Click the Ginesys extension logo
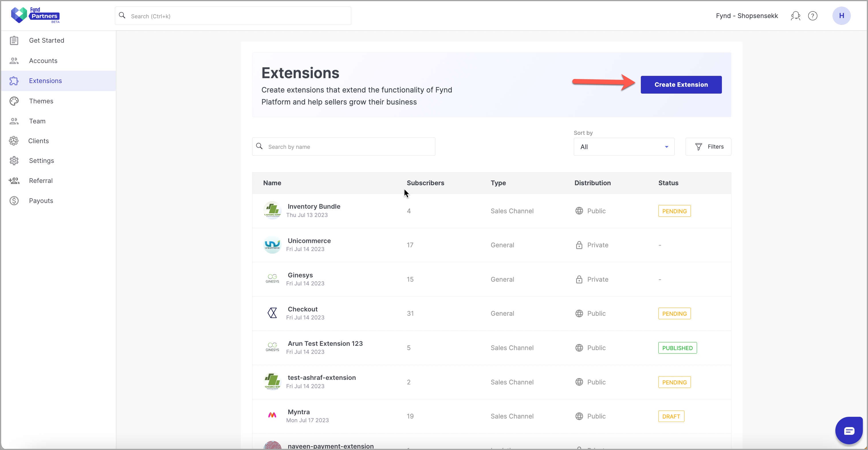The height and width of the screenshot is (450, 868). pyautogui.click(x=272, y=279)
